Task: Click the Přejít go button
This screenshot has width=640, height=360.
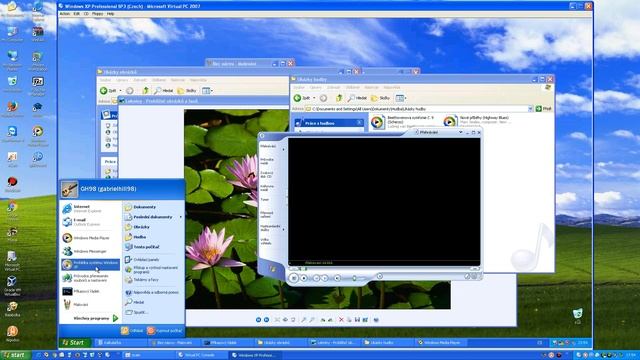Action: pyautogui.click(x=544, y=109)
